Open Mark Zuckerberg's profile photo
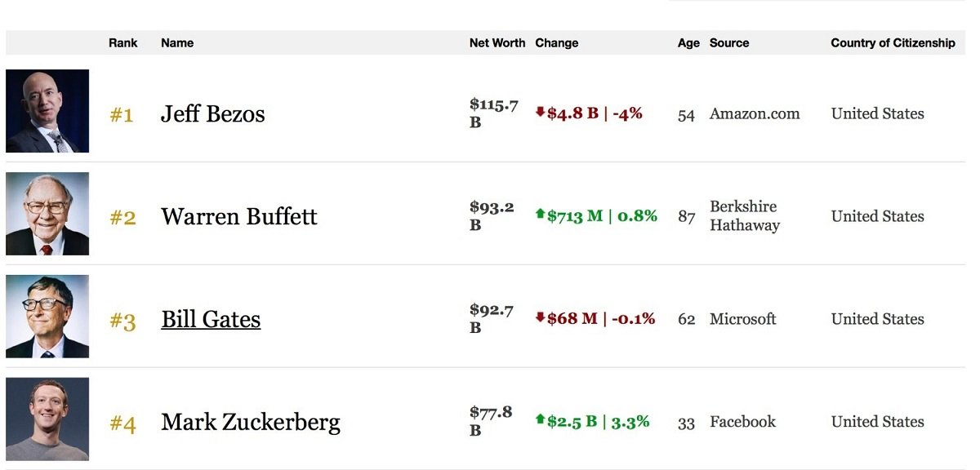The image size is (980, 470). pyautogui.click(x=47, y=419)
